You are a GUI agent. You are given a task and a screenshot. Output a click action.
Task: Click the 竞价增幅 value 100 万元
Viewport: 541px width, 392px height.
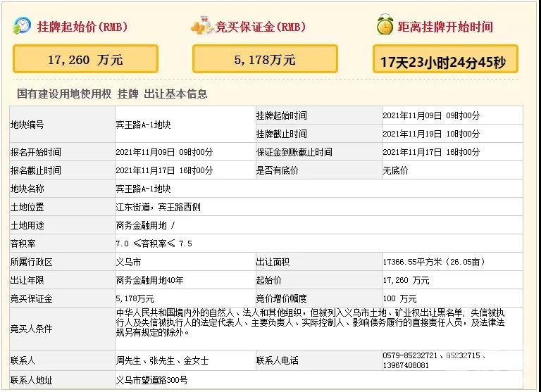(x=401, y=298)
